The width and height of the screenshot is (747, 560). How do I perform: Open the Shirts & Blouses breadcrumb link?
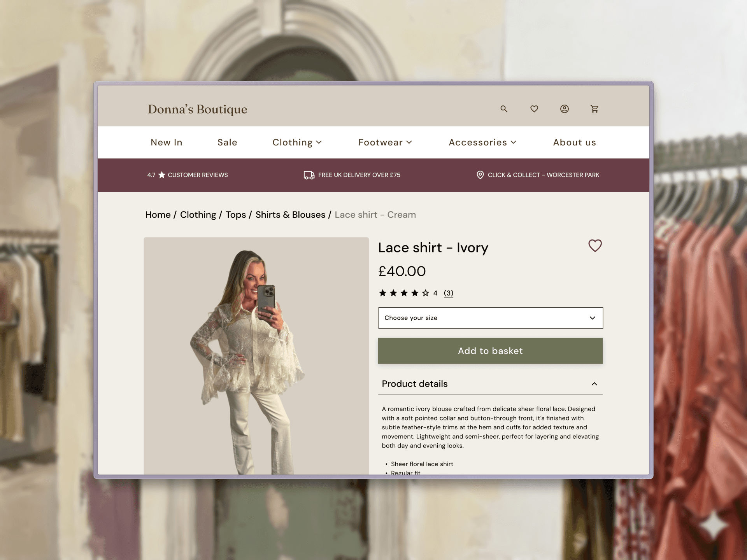pyautogui.click(x=290, y=215)
